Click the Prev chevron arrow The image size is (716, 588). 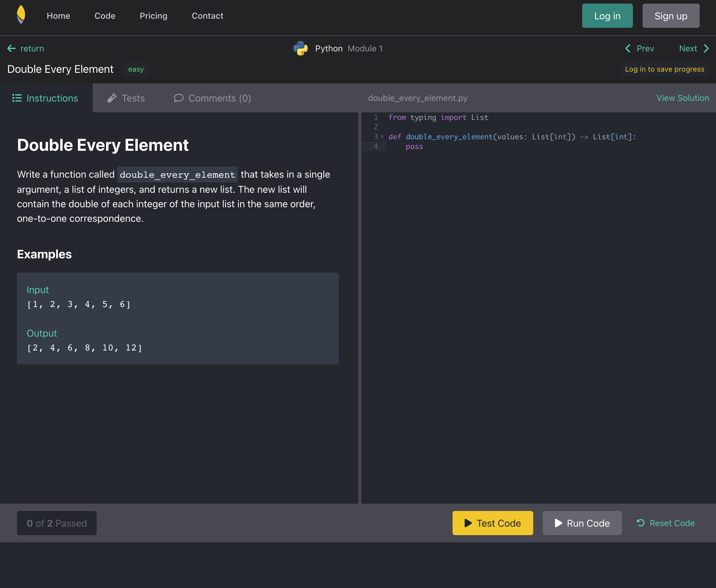[627, 48]
